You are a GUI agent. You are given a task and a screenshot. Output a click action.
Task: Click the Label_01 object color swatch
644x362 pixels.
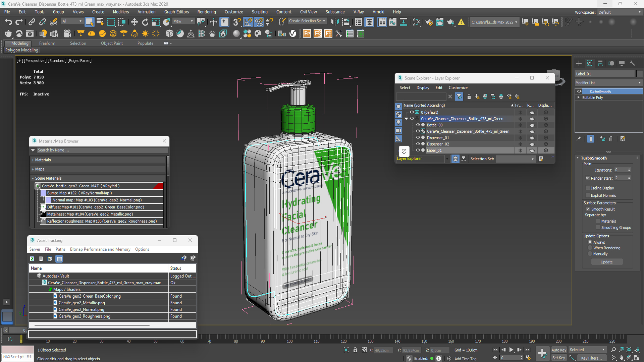coord(639,74)
